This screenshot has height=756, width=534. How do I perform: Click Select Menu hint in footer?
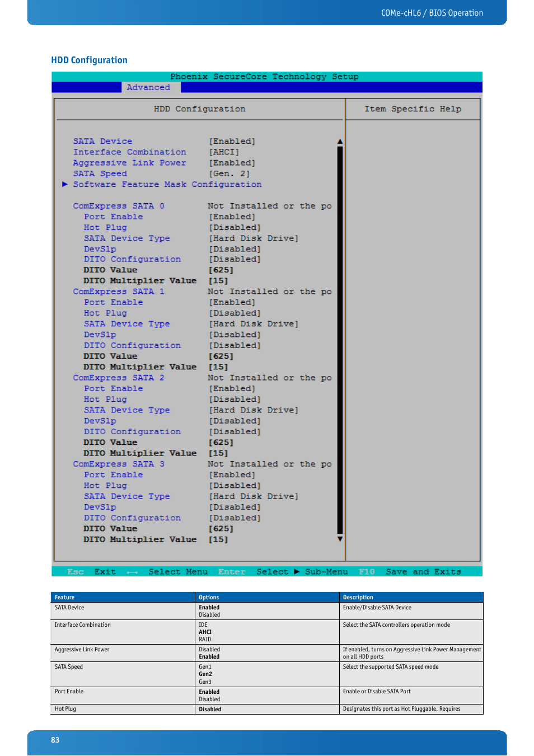[x=178, y=571]
